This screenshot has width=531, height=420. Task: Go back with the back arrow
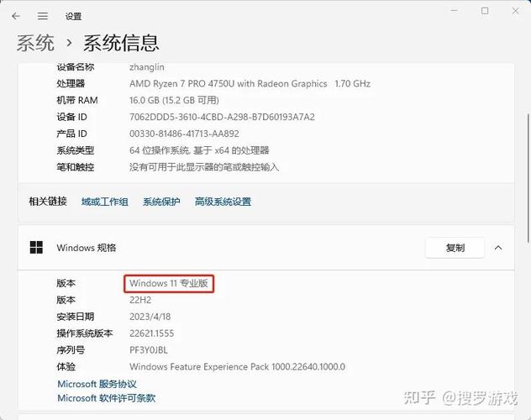16,16
